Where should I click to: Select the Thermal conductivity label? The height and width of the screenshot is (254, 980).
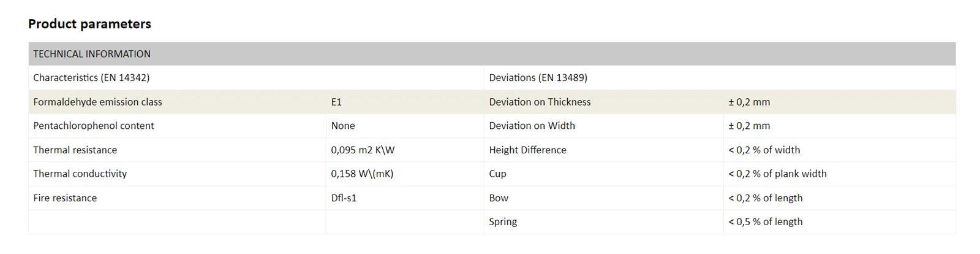click(80, 174)
